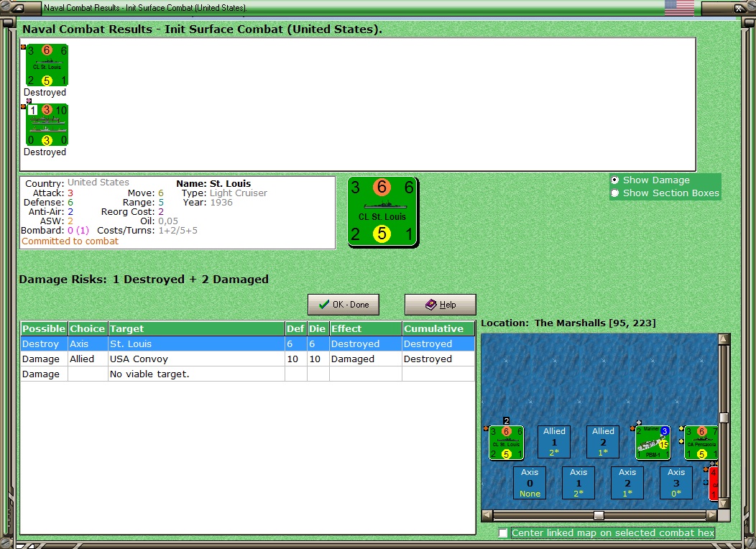Click the Damaged effect cell for USA Convoy

pos(366,359)
